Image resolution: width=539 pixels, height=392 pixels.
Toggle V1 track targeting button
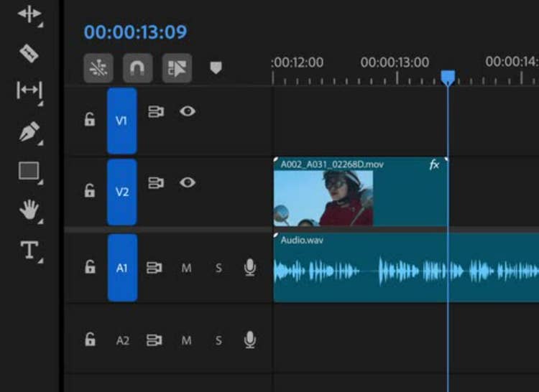click(x=122, y=121)
